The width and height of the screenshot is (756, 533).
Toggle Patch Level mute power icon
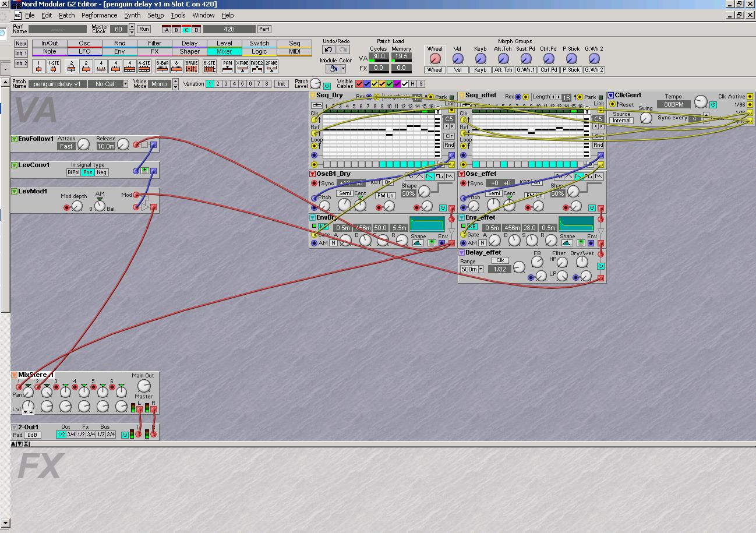click(327, 86)
